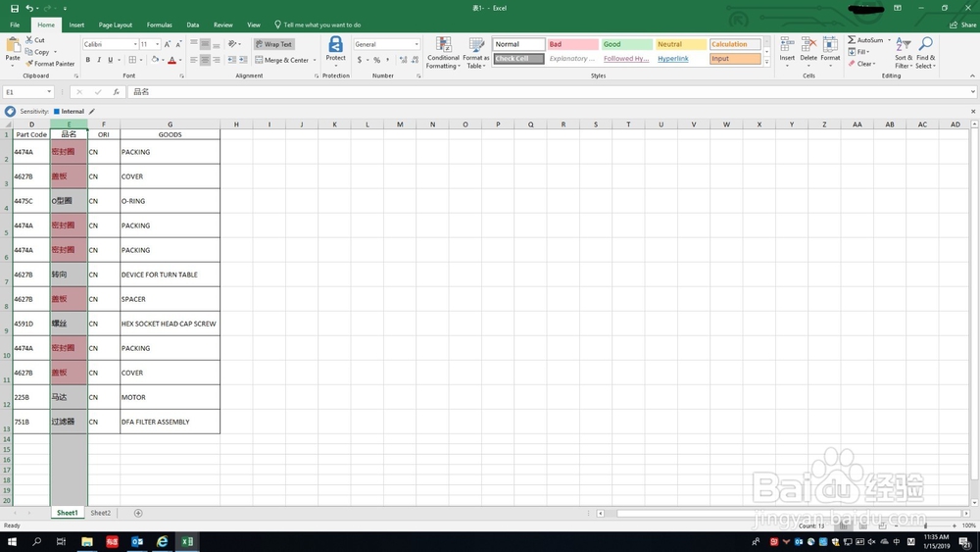980x552 pixels.
Task: Open File Explorer from taskbar
Action: click(87, 541)
